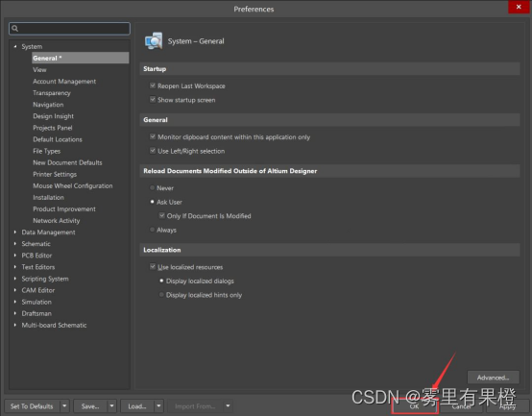Open New Document Defaults page

(x=67, y=162)
